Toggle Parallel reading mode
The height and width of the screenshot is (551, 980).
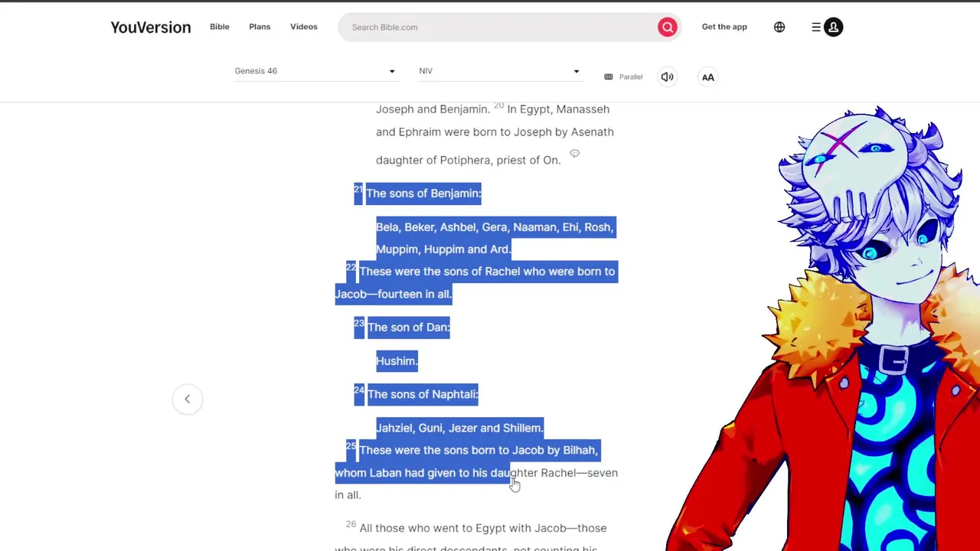point(623,77)
